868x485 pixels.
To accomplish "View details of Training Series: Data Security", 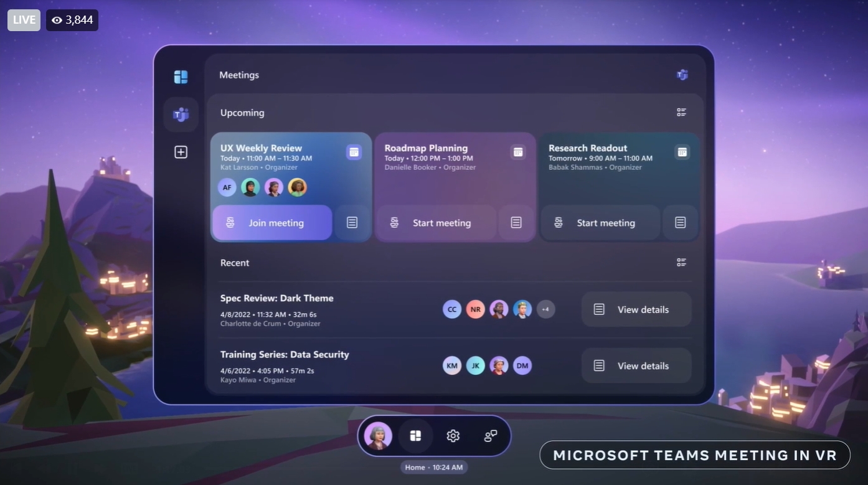I will pyautogui.click(x=636, y=365).
